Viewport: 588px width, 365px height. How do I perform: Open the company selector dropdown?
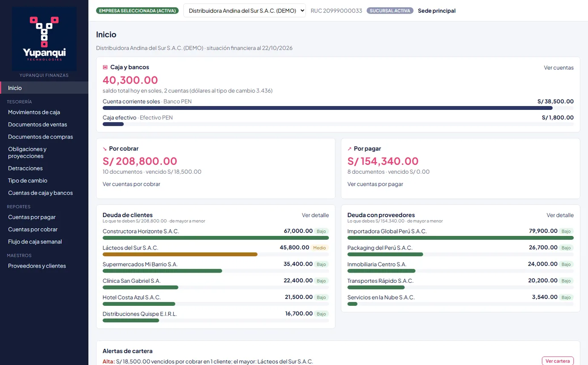click(245, 11)
